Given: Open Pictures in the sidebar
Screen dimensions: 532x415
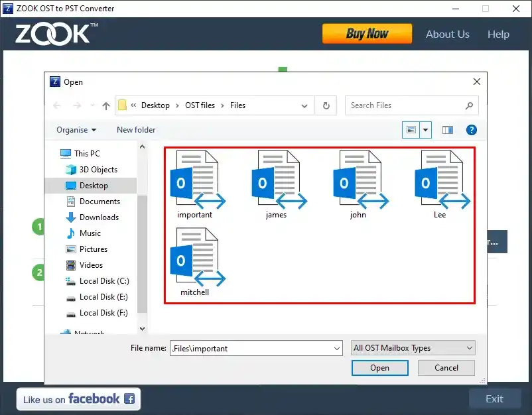Looking at the screenshot, I should (x=94, y=249).
